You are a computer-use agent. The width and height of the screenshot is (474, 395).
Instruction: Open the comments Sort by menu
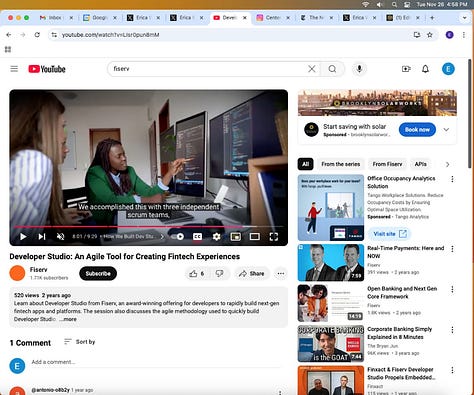click(x=79, y=342)
